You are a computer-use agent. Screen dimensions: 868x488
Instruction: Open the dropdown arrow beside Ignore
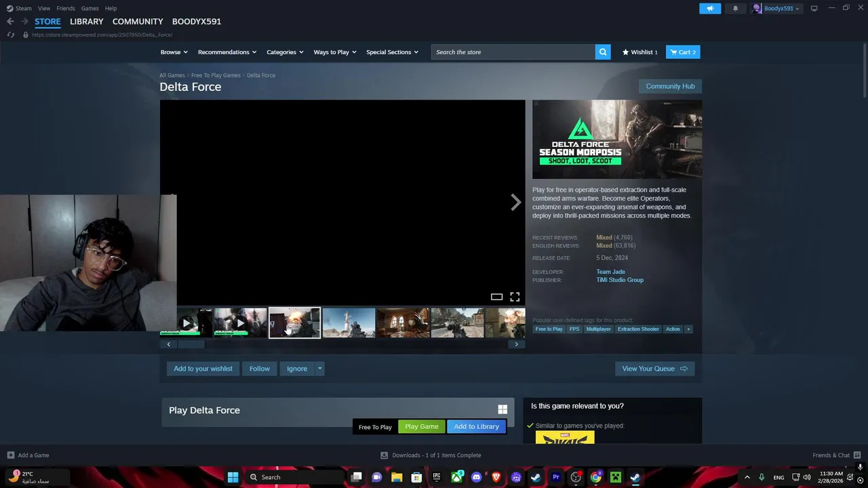tap(319, 369)
